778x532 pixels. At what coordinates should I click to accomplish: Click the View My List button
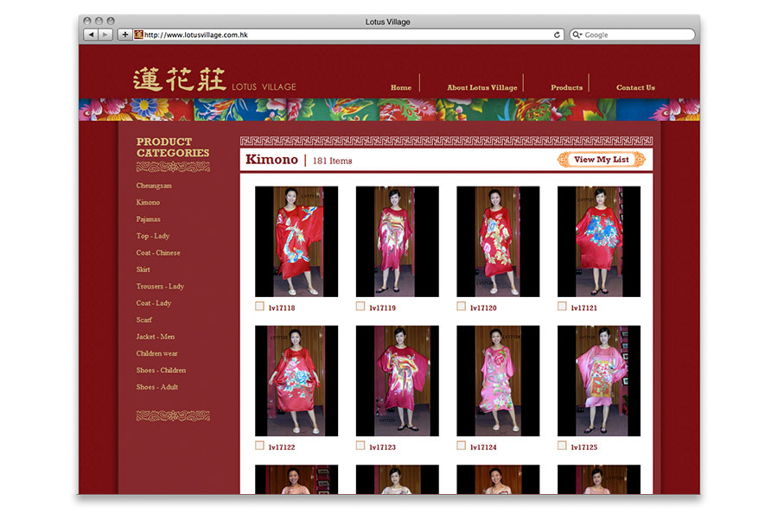(602, 160)
